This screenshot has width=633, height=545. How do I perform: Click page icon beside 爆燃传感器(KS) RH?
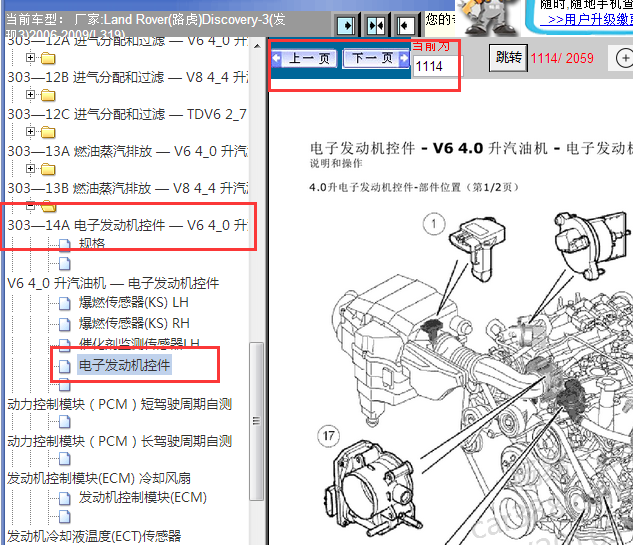click(x=65, y=324)
